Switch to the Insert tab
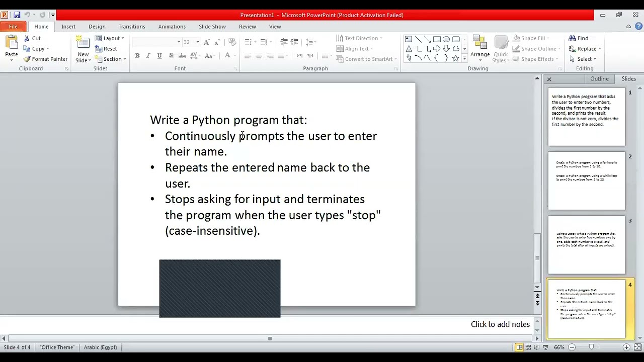The width and height of the screenshot is (644, 362). 68,27
